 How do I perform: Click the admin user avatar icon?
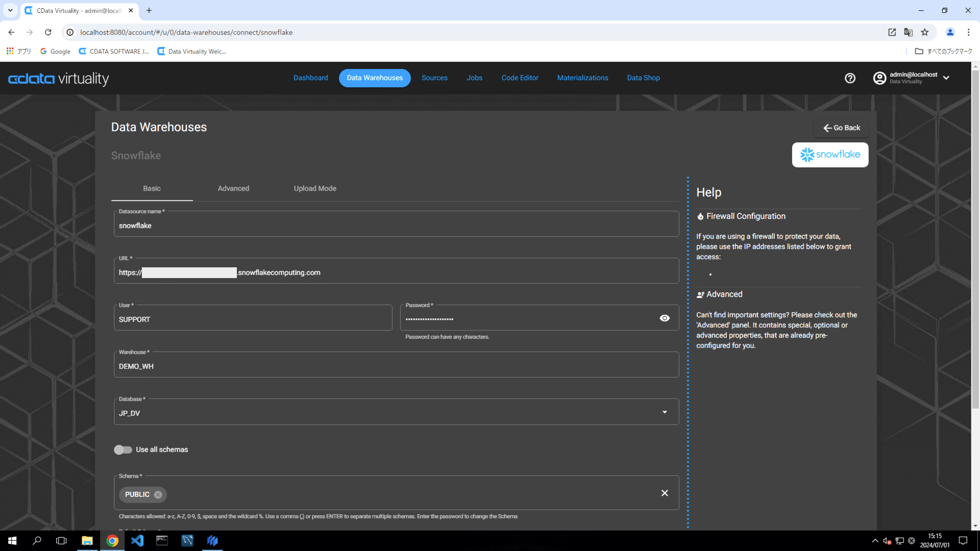pyautogui.click(x=879, y=78)
